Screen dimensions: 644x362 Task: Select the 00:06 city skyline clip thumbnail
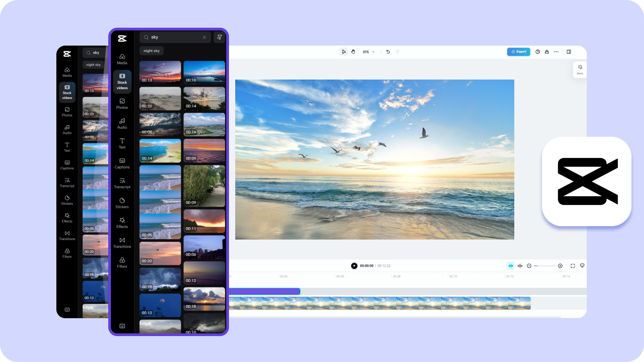(204, 247)
